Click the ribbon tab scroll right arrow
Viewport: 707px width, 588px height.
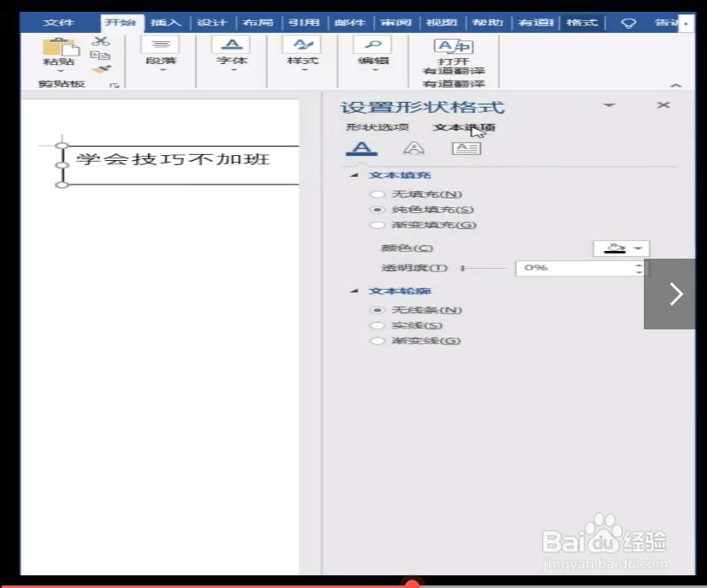(x=686, y=23)
